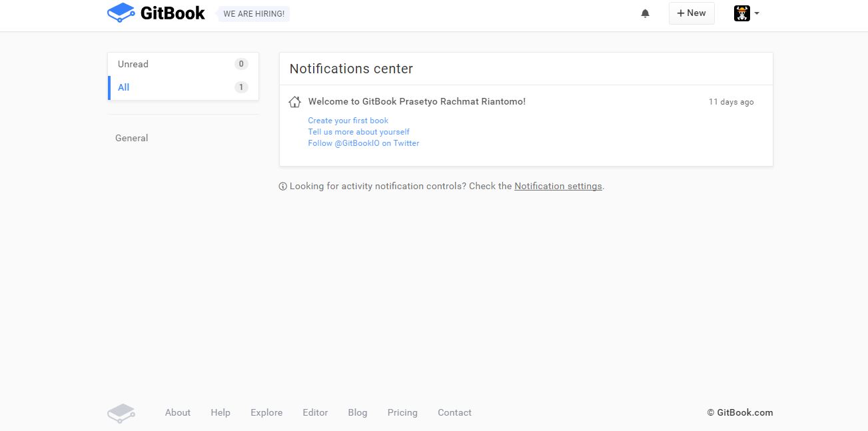
Task: Click the Pricing footer link
Action: [402, 413]
